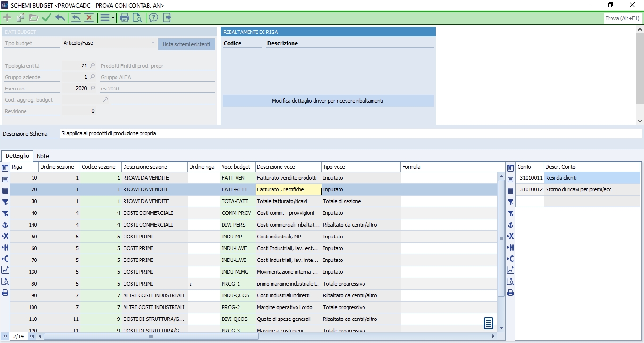Image resolution: width=644 pixels, height=343 pixels.
Task: Click the print icon in top toolbar
Action: pos(124,18)
